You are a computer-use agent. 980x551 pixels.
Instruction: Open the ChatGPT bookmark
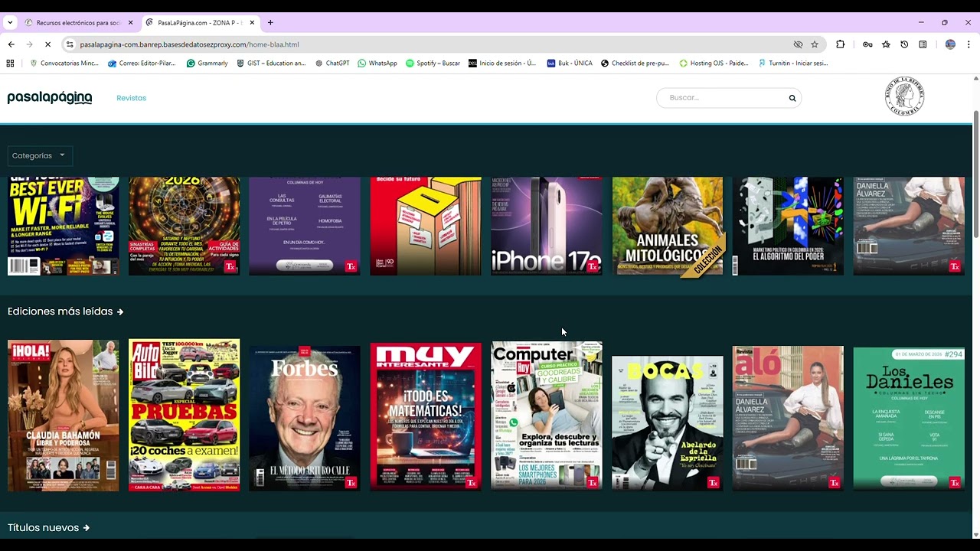332,63
